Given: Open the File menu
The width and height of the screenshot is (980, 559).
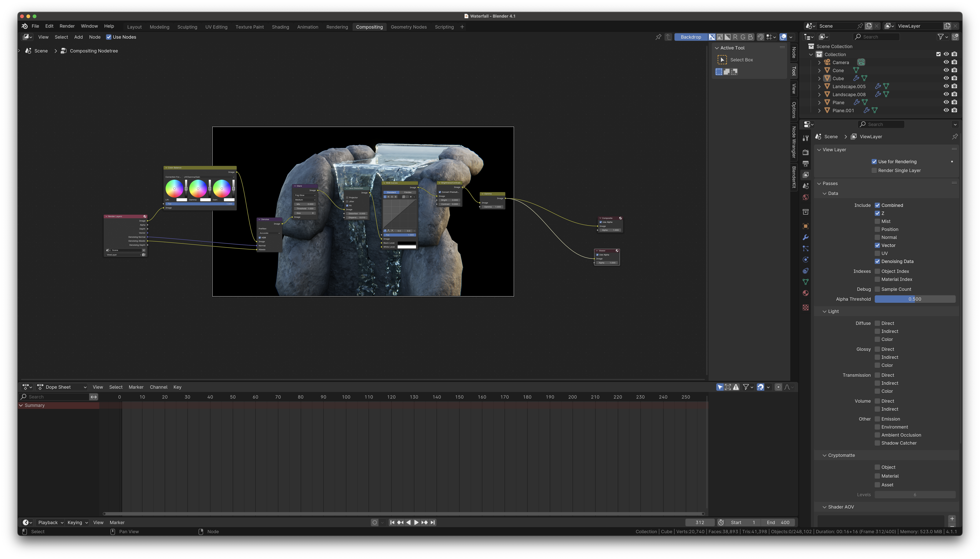Looking at the screenshot, I should (35, 26).
